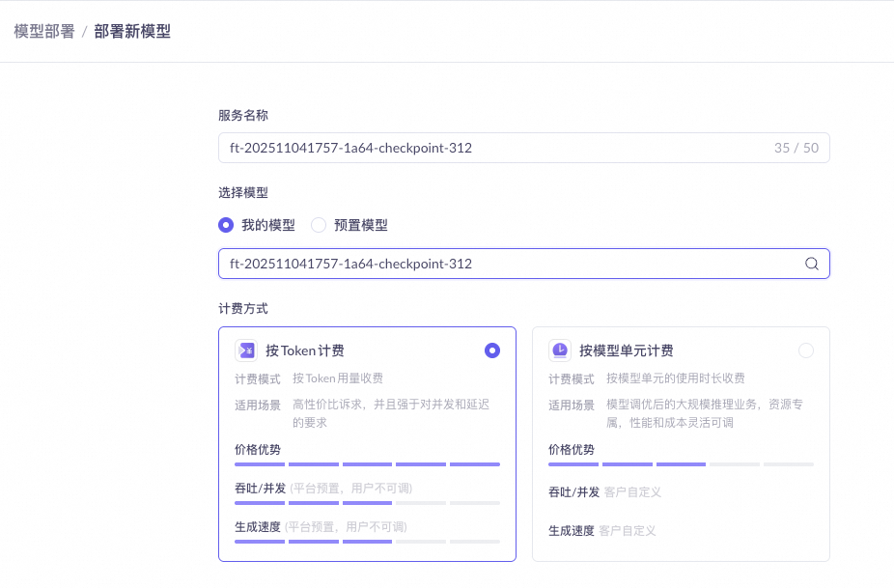Click 平台预置 note beside 生成速度
894x588 pixels.
(x=346, y=526)
